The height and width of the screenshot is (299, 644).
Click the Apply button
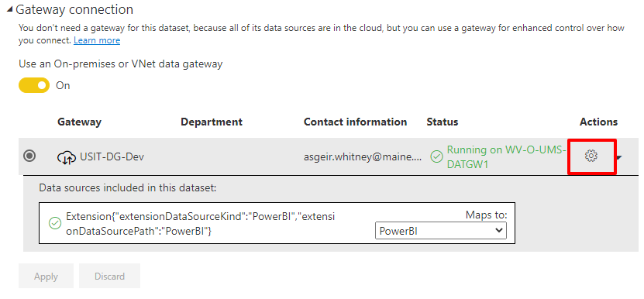tap(46, 276)
